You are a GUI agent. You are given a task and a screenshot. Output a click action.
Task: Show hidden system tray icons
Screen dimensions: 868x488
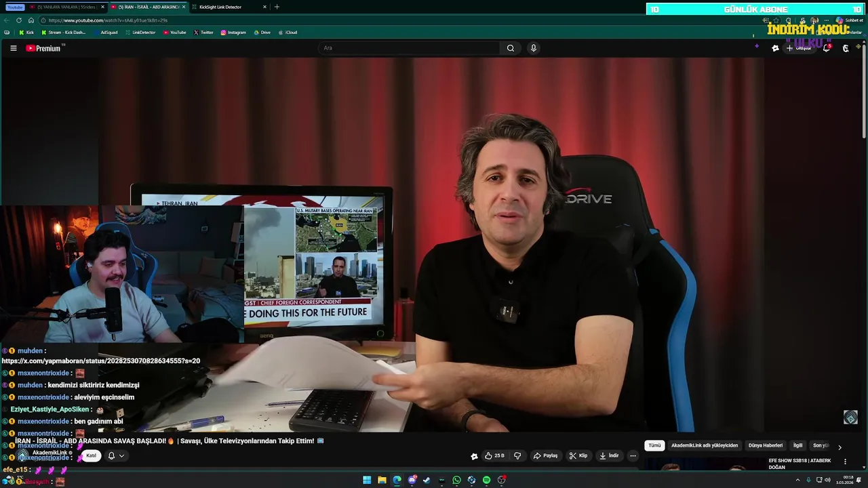(797, 480)
